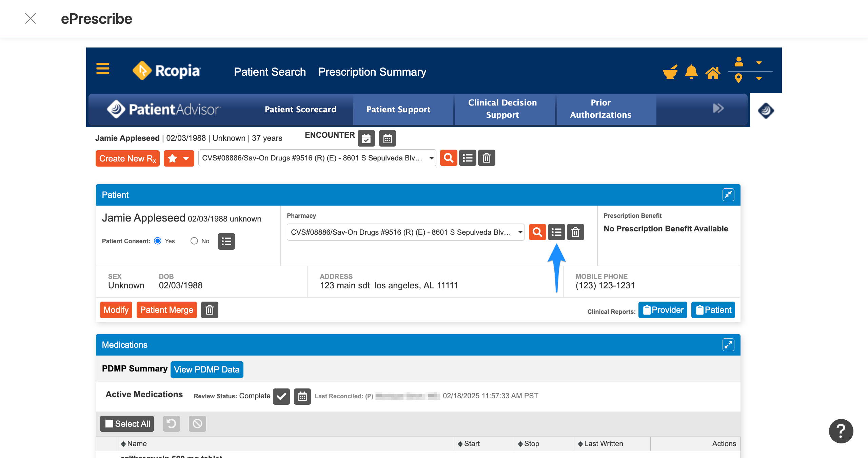This screenshot has height=458, width=868.
Task: Expand the location dropdown arrow
Action: (759, 78)
